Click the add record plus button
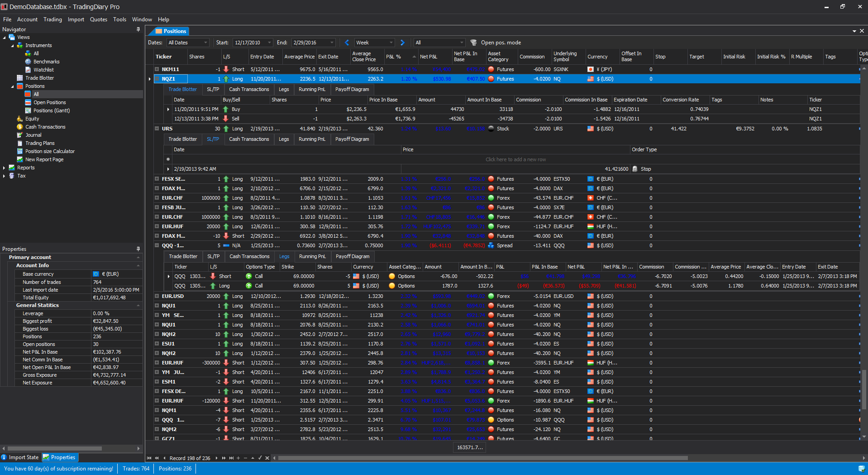This screenshot has width=868, height=475. [x=238, y=458]
